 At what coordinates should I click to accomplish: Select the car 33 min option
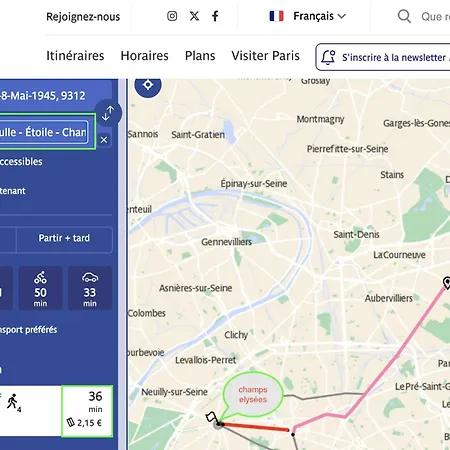(x=90, y=288)
